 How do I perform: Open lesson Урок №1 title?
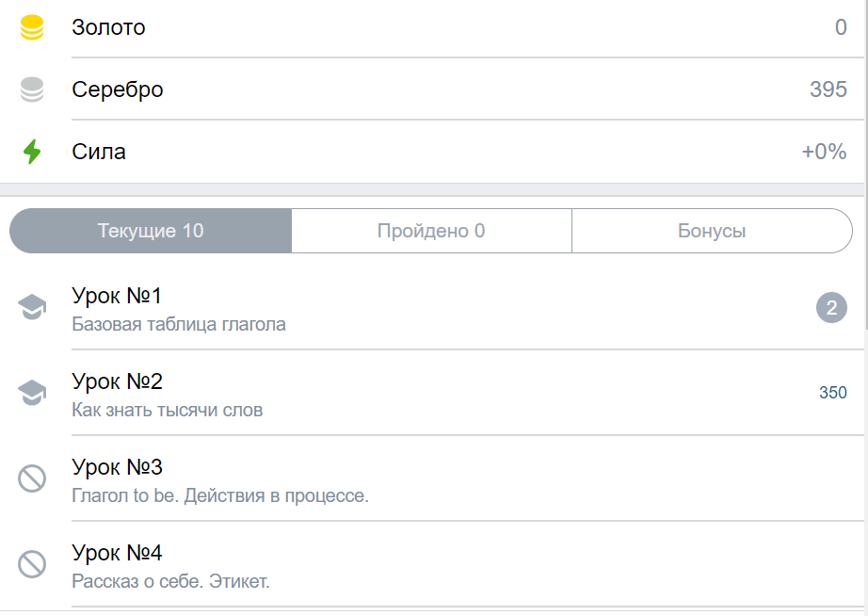pyautogui.click(x=117, y=296)
